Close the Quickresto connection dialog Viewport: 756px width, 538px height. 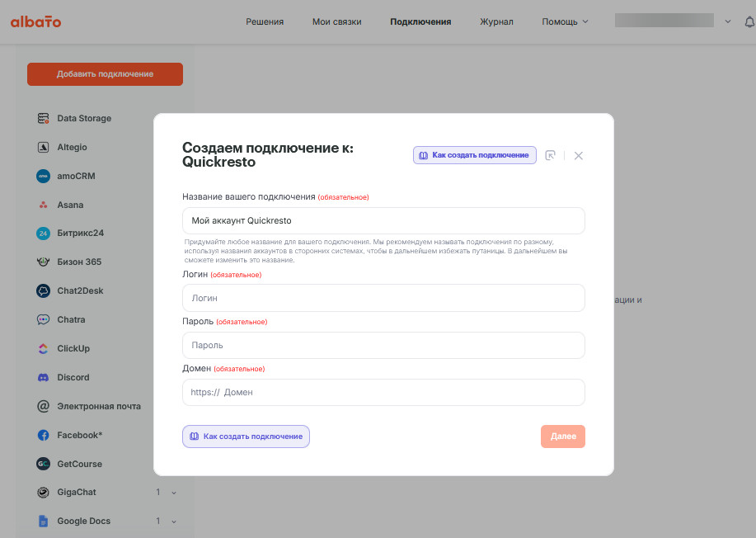pos(579,155)
